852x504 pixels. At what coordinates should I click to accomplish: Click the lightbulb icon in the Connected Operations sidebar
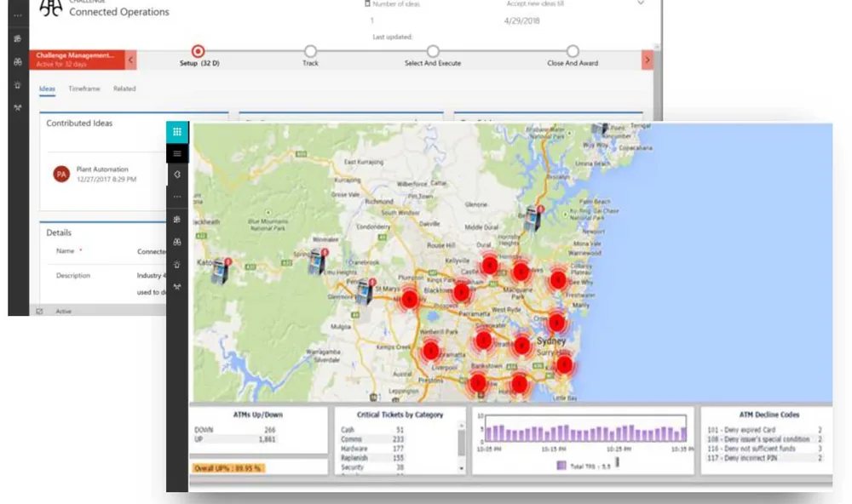(18, 85)
